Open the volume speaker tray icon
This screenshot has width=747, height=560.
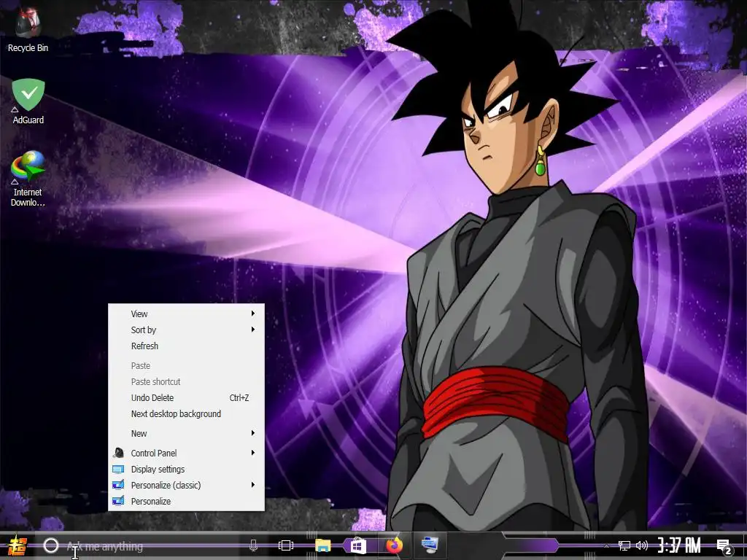641,545
